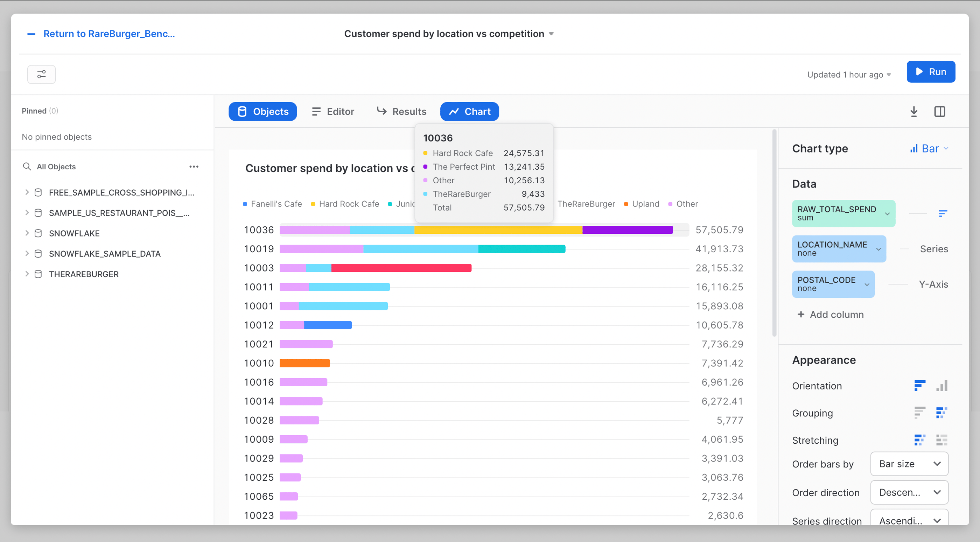
Task: Open the three-dots menu for All Objects
Action: (x=194, y=167)
